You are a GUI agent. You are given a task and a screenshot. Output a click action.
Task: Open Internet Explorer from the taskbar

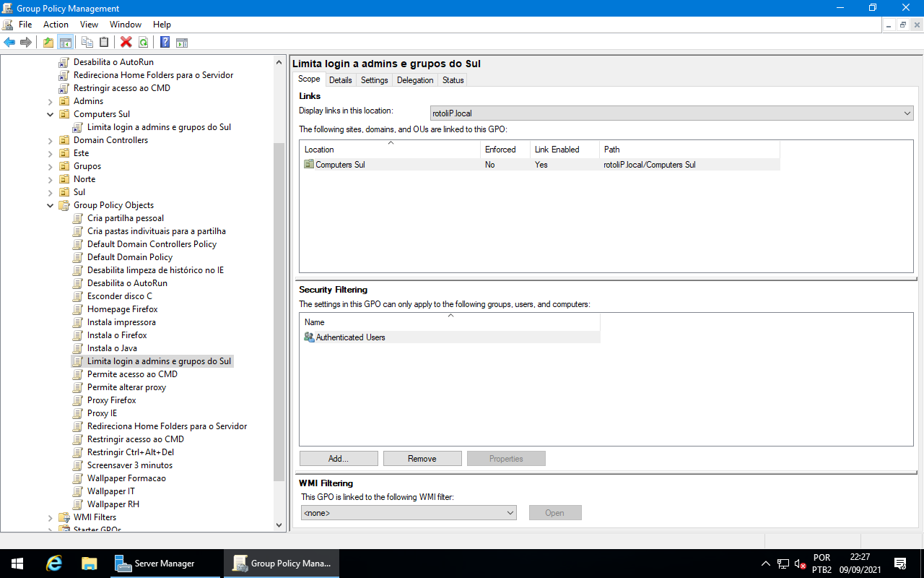click(x=54, y=564)
